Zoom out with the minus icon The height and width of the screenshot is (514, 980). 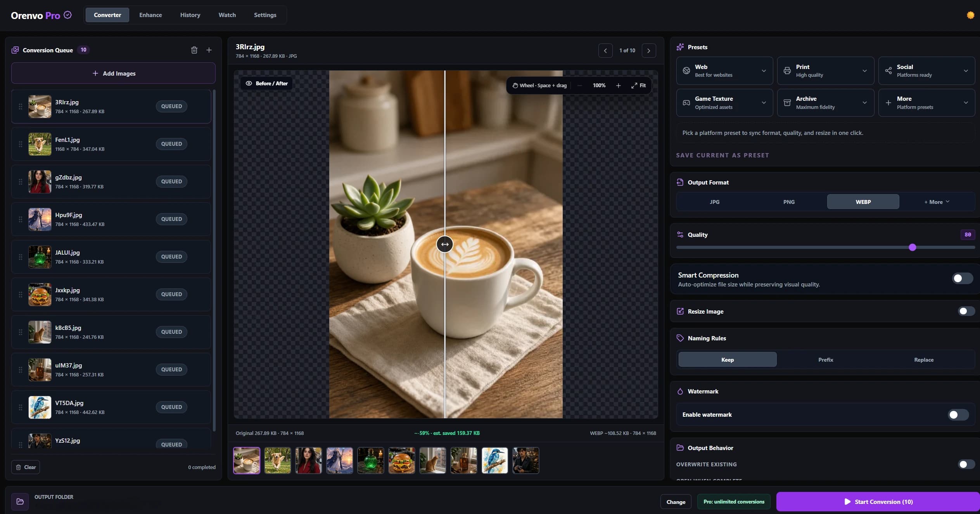point(580,85)
